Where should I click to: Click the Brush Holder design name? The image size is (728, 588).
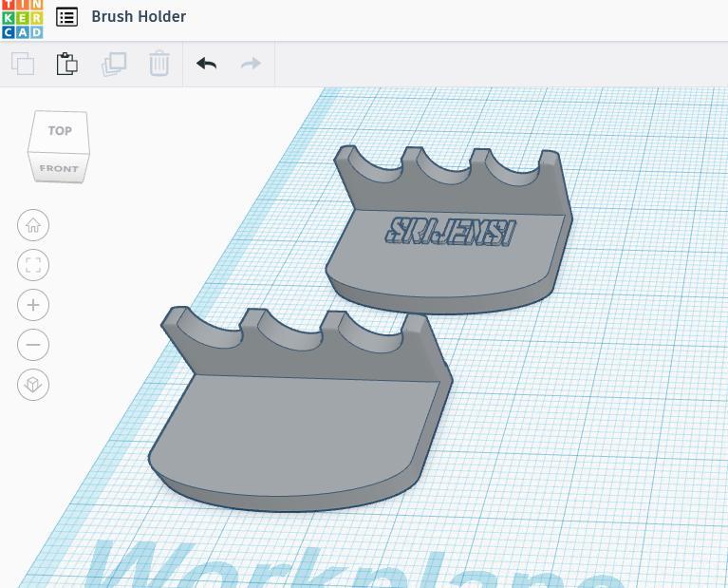tap(139, 17)
